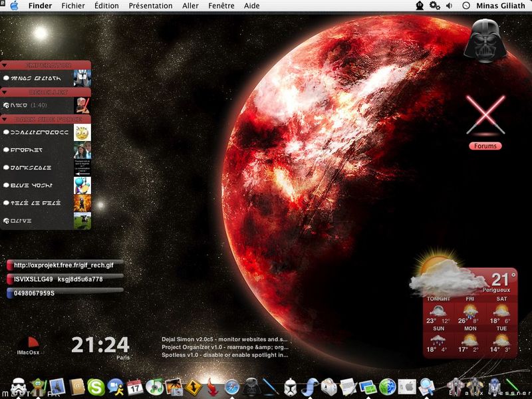Click the TUE forecast in weather widget
The image size is (532, 399).
501,340
